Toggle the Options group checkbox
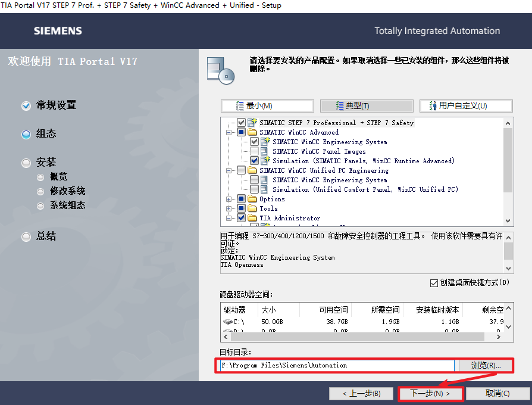Screen dimensions: 532x405 [x=241, y=198]
